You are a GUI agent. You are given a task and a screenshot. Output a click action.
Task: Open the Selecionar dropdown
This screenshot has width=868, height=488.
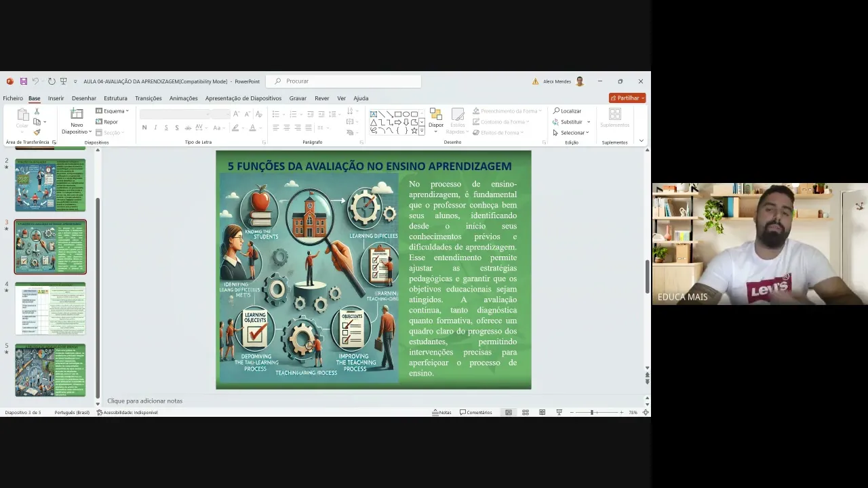point(571,133)
